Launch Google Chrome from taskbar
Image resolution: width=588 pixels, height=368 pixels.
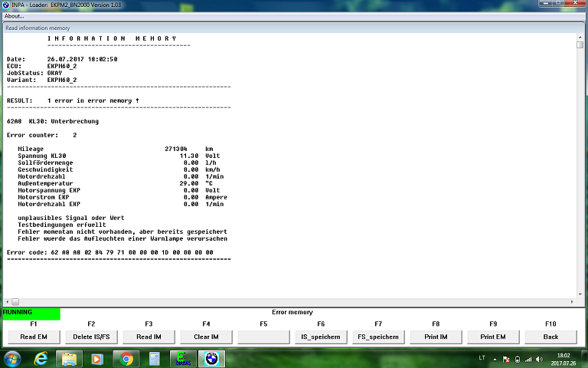tap(126, 358)
